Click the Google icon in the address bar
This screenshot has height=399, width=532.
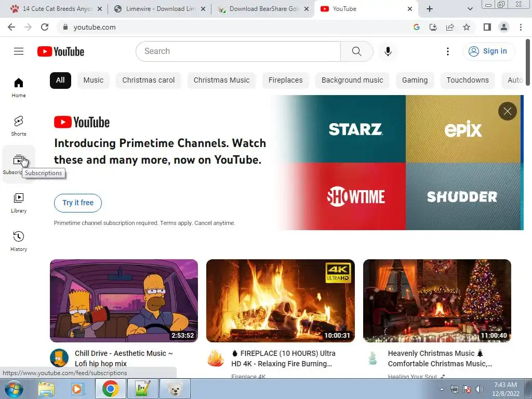417,27
